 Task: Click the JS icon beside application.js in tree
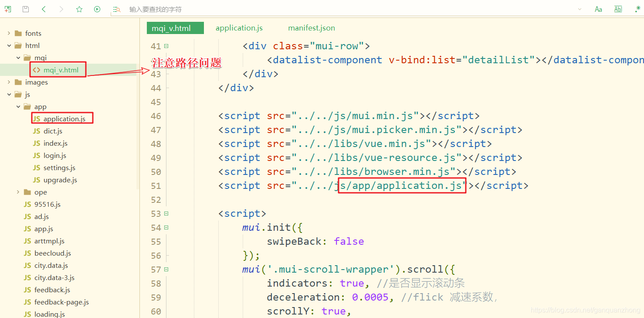pos(37,119)
